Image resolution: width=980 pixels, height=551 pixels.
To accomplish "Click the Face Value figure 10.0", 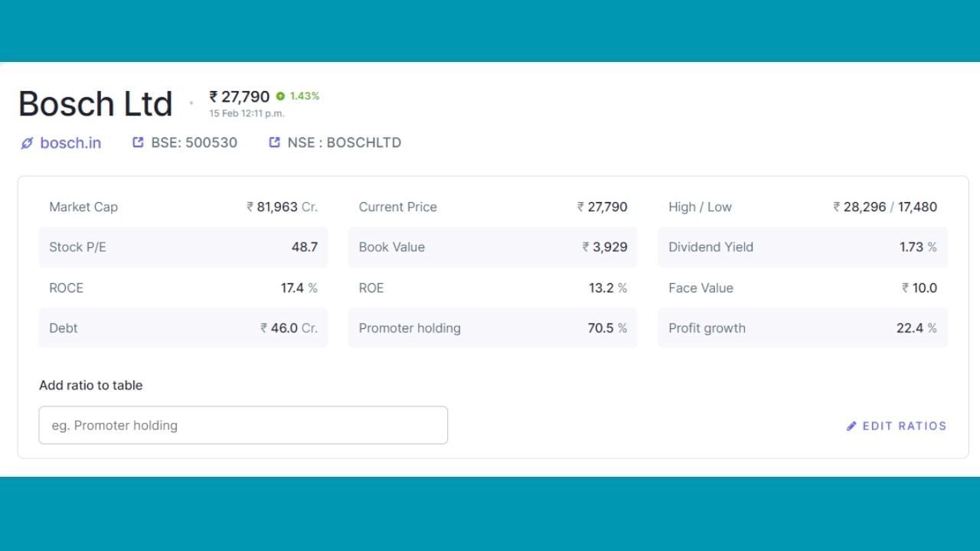I will coord(920,288).
